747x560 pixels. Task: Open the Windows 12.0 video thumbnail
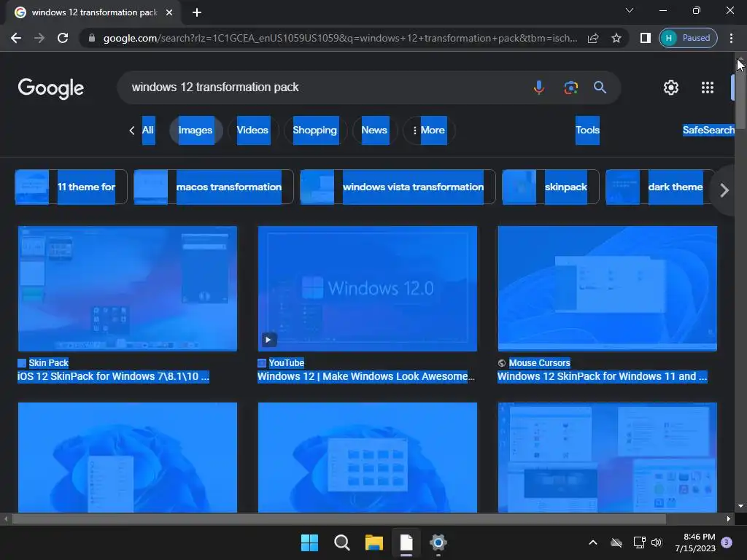pos(368,289)
